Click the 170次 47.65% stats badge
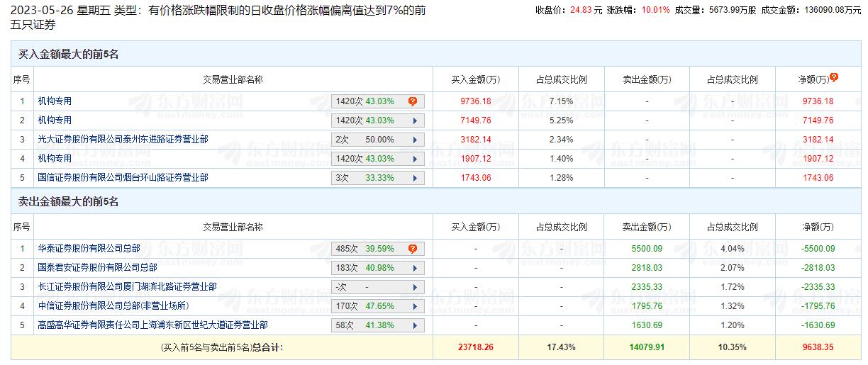The image size is (868, 365). click(366, 306)
